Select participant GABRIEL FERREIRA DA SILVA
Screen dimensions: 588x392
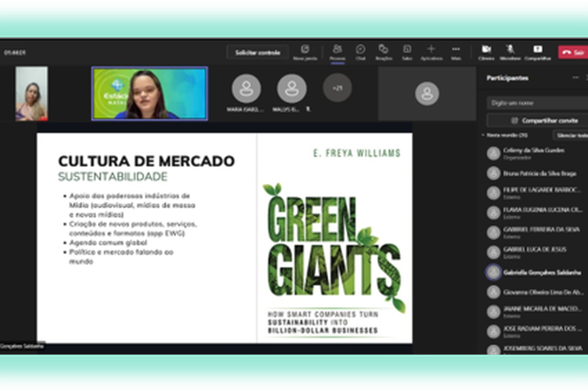[536, 233]
